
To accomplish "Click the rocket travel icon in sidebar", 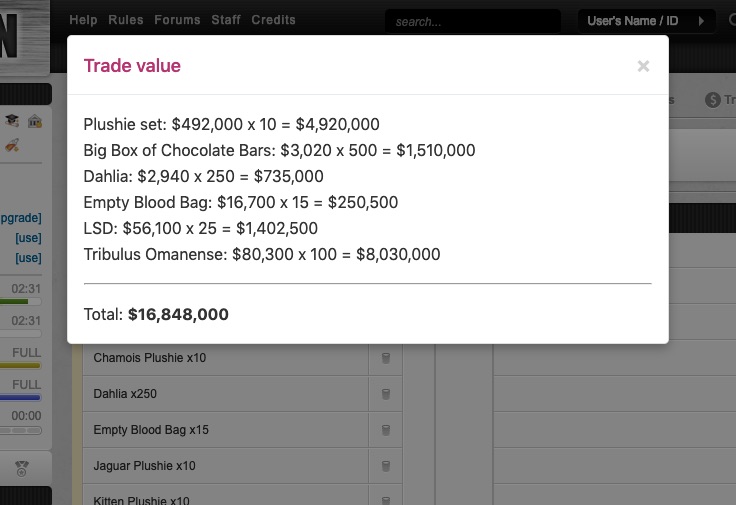I will pos(12,145).
